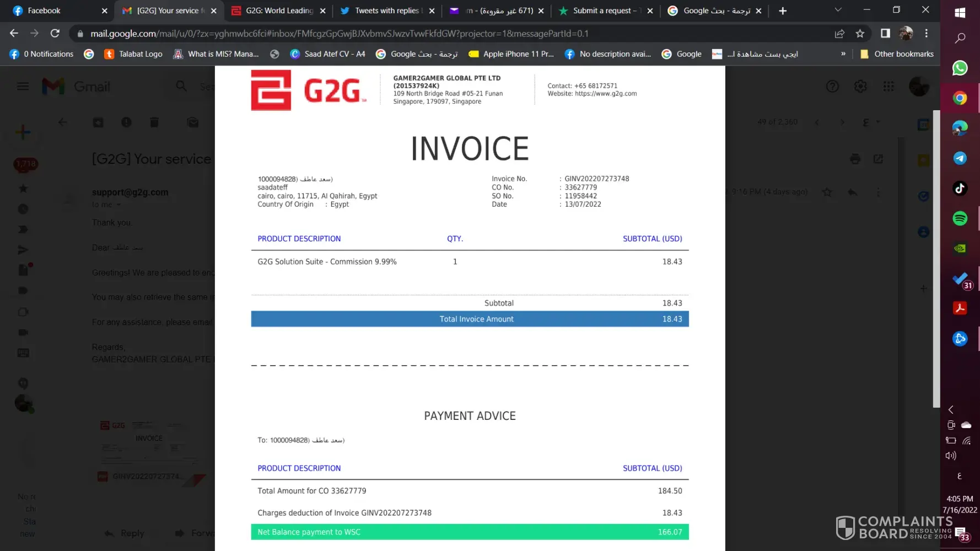Toggle the browser side panel
The width and height of the screenshot is (980, 551).
(885, 34)
